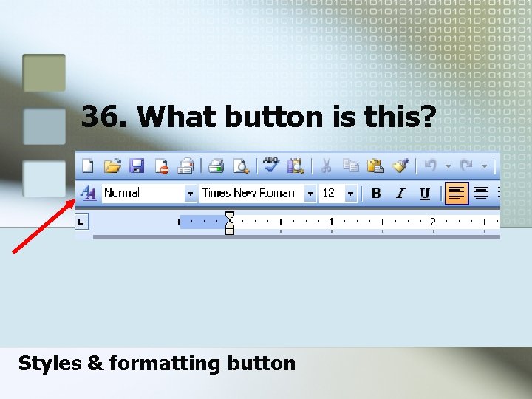Open a file with the folder icon
532x399 pixels.
112,166
